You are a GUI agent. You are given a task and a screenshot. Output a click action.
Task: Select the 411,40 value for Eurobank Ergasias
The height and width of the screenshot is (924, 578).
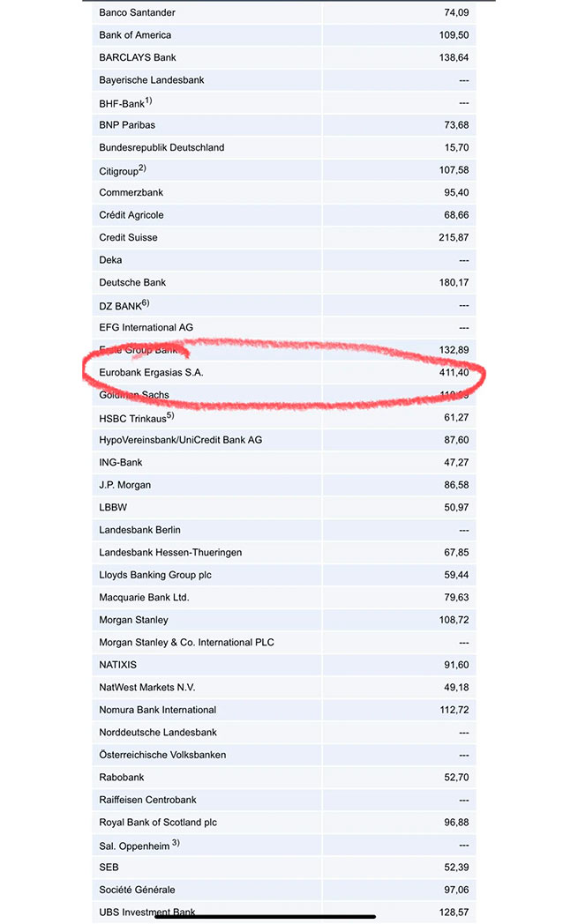tap(454, 373)
